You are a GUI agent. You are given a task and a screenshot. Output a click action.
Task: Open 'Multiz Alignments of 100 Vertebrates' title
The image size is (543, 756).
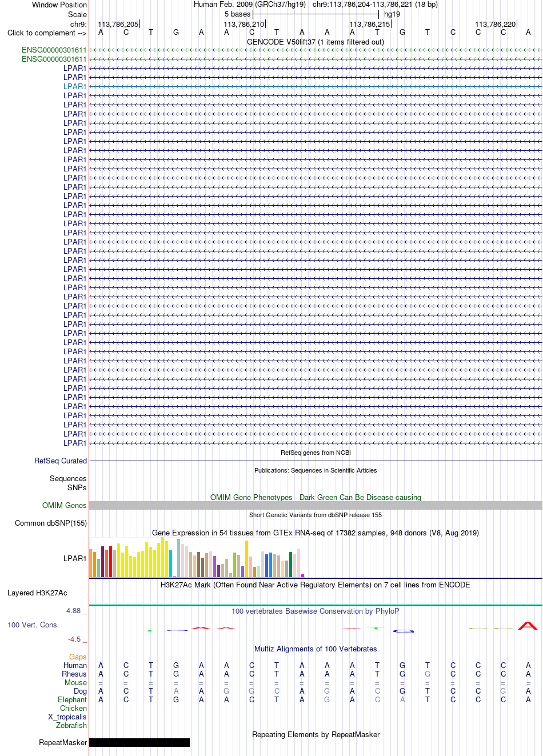click(x=316, y=649)
